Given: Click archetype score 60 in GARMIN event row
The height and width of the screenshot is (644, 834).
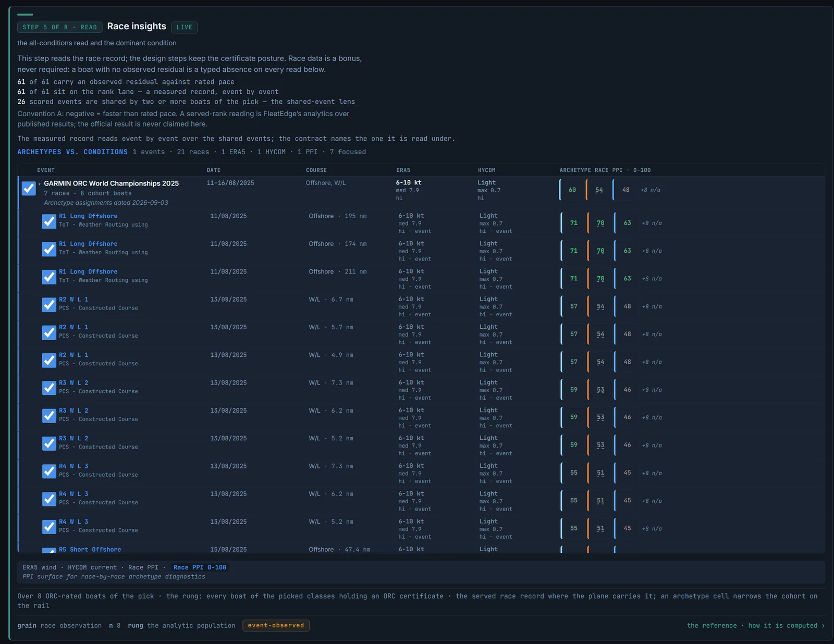Looking at the screenshot, I should pyautogui.click(x=572, y=190).
